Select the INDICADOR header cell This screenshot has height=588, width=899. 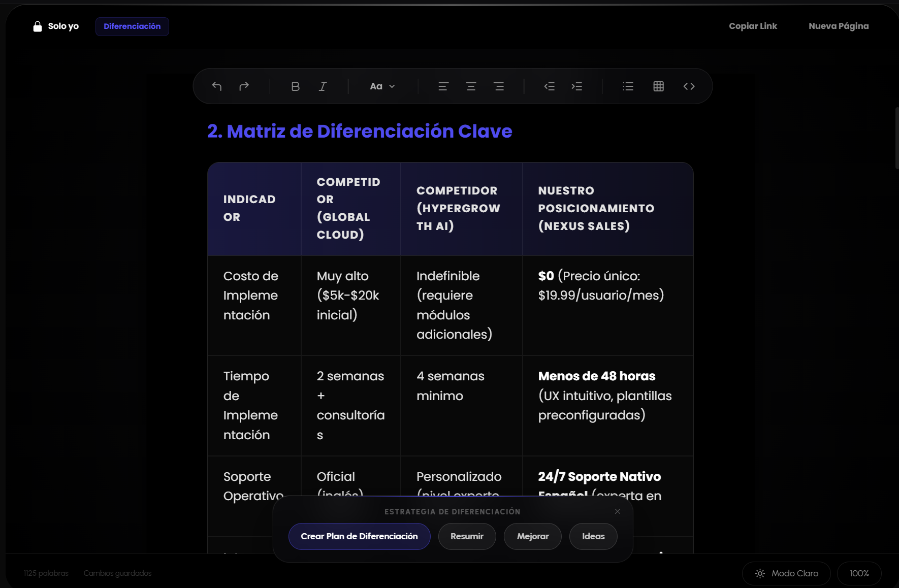tap(254, 209)
